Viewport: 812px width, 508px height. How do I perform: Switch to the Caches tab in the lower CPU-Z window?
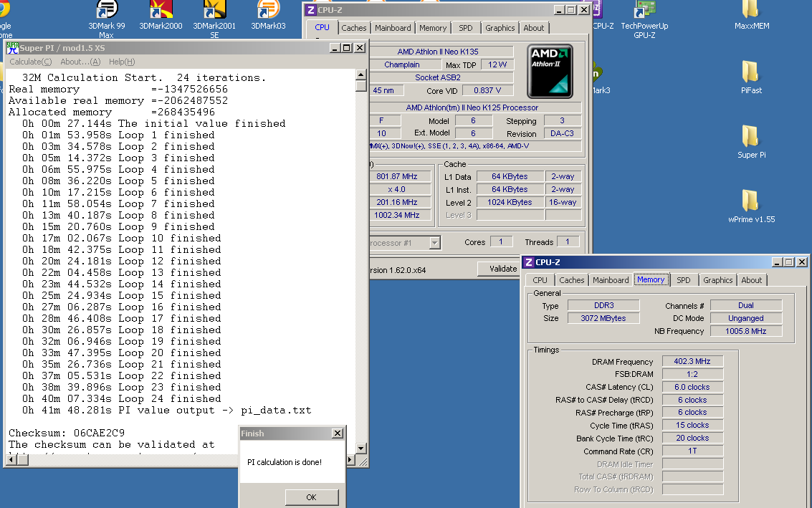click(x=572, y=280)
